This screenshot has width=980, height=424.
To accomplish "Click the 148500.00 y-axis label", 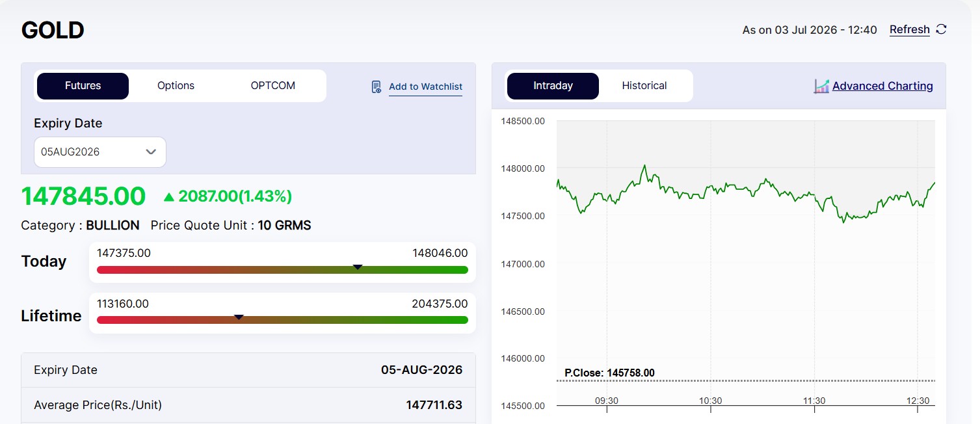I will click(x=523, y=121).
